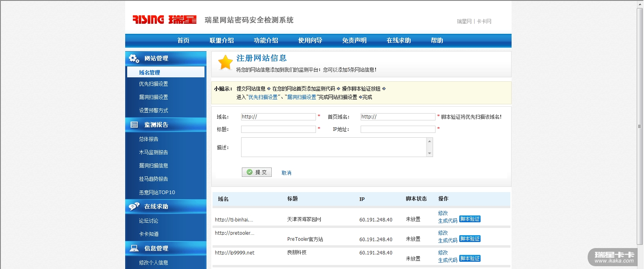Click the 取消 cancel link
Screen dimensions: 644x269
(286, 173)
